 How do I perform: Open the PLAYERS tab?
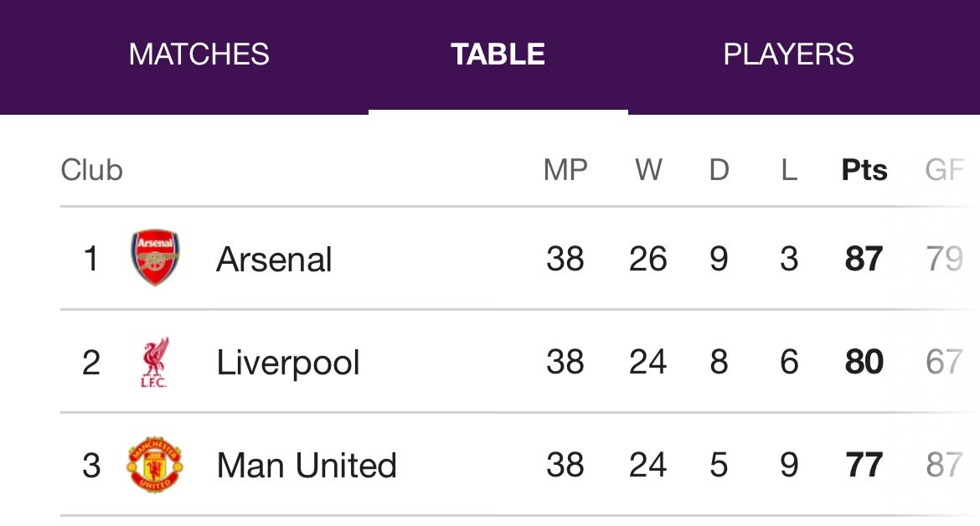(789, 55)
